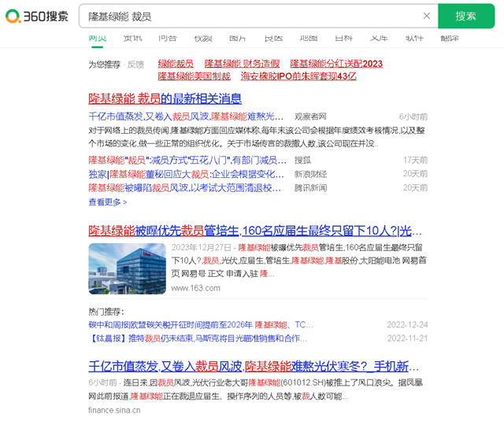Click the 2022-11-21 date text

[407, 338]
